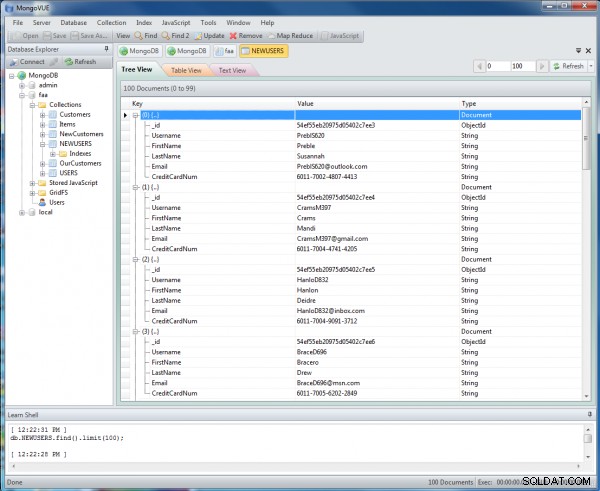Click the Find toolbar button

click(146, 36)
